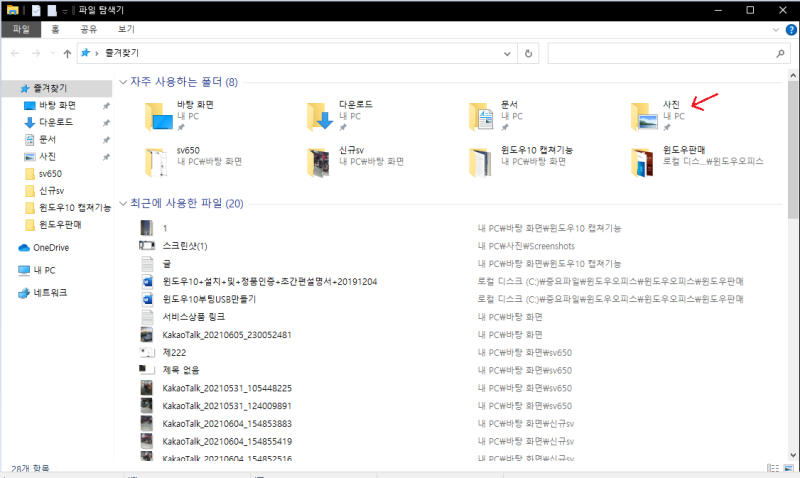Open the 공유 ribbon tab

[89, 29]
